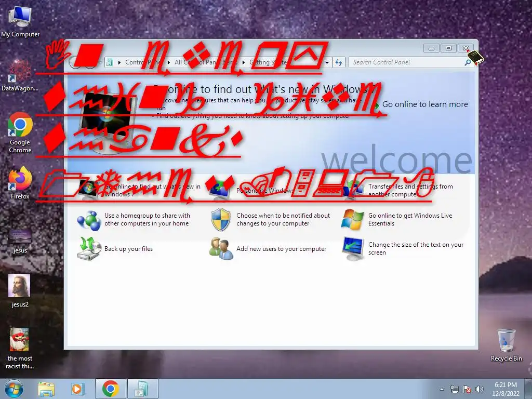532x399 pixels.
Task: Open the jesus2 picture on desktop
Action: [x=20, y=290]
